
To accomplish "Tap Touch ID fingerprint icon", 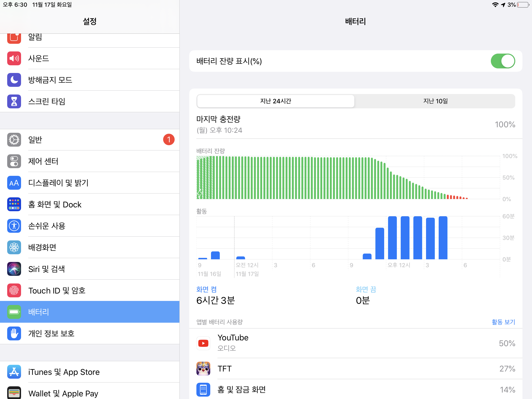I will pos(14,291).
